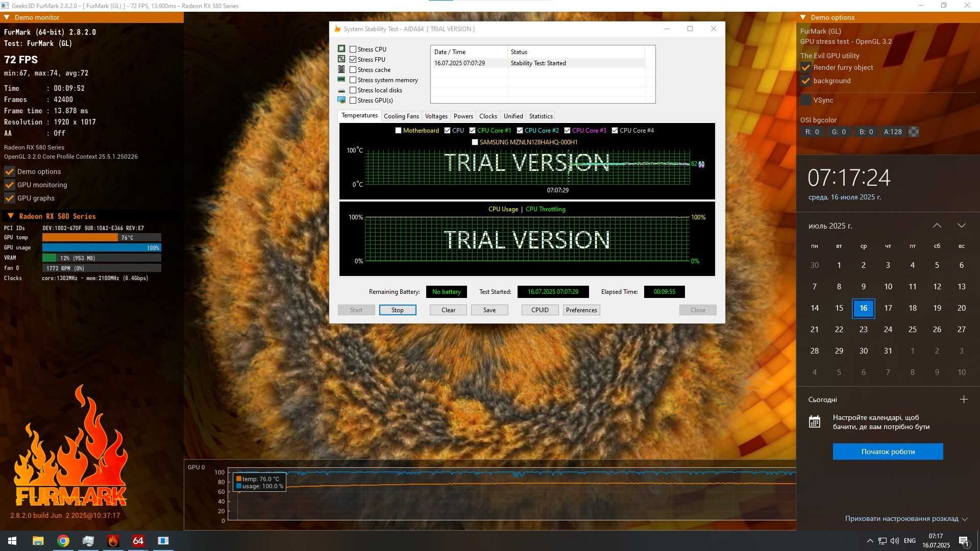Viewport: 980px width, 551px height.
Task: Open File Explorer from the taskbar
Action: click(x=38, y=541)
